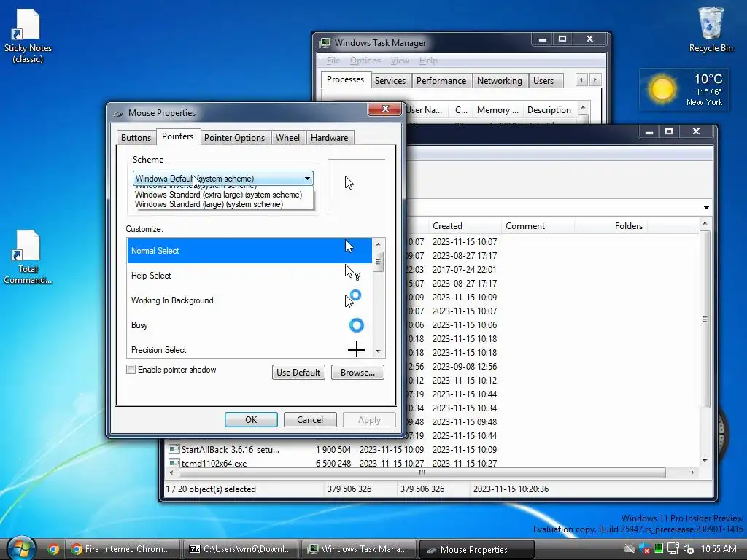The width and height of the screenshot is (747, 560).
Task: Select the Busy cursor row
Action: [x=249, y=324]
